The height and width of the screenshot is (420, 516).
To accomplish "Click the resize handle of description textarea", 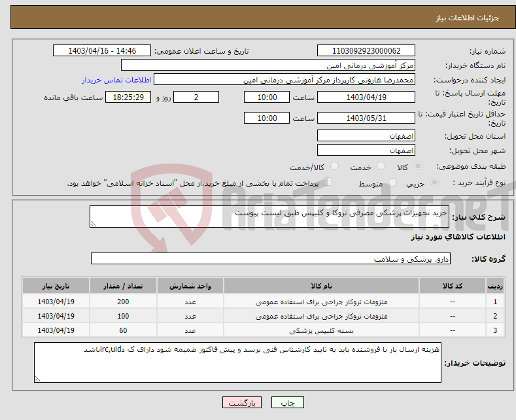I will (x=93, y=224).
